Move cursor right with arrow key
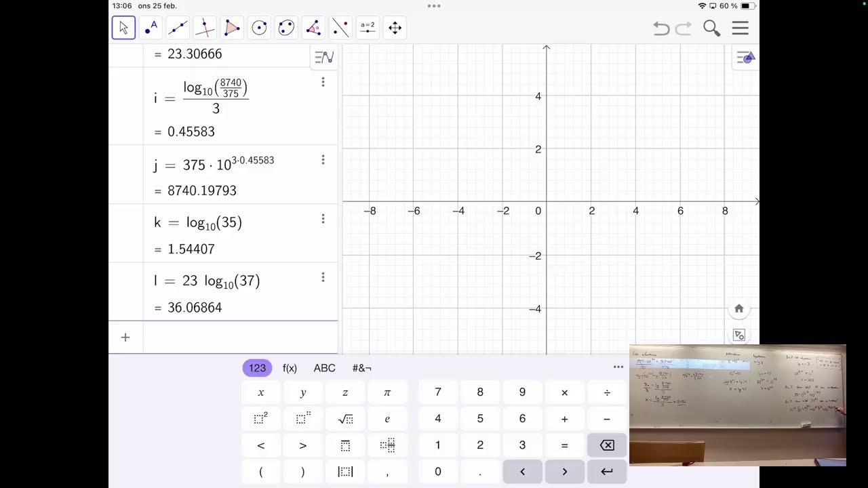 tap(564, 472)
